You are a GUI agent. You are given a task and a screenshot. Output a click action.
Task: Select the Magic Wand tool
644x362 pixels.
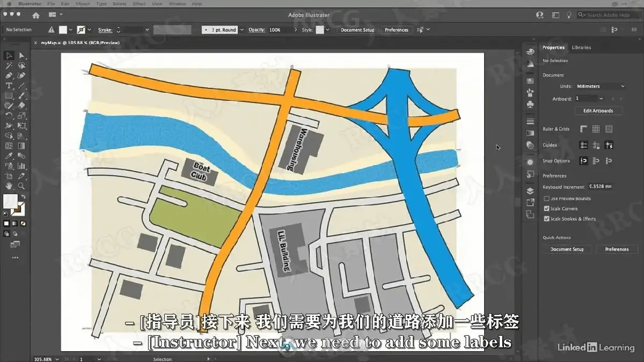(x=9, y=65)
